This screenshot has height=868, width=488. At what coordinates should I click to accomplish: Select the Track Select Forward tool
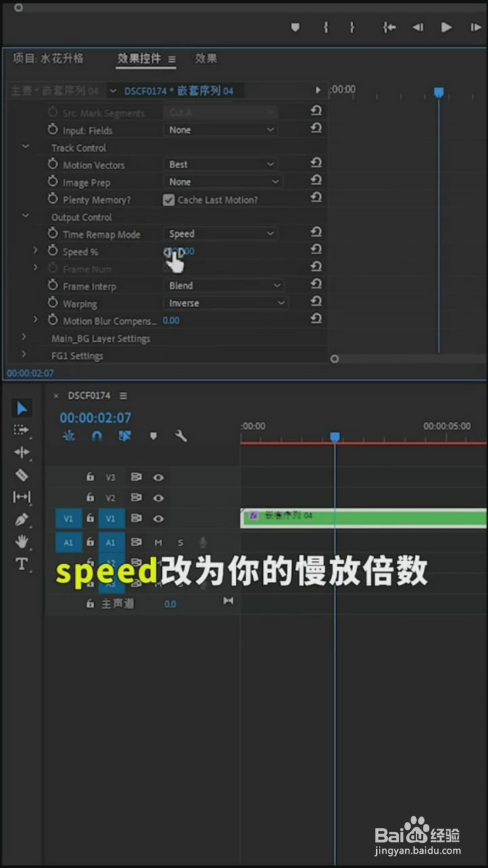(22, 430)
